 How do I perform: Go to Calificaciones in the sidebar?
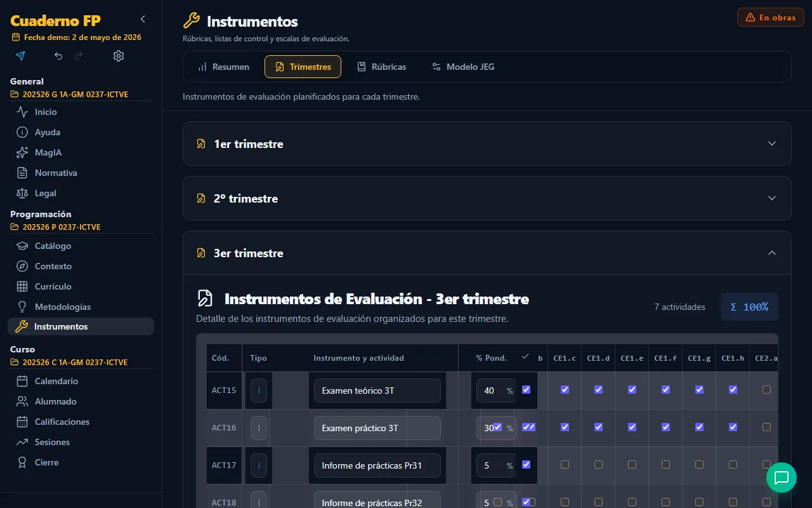(x=81, y=422)
